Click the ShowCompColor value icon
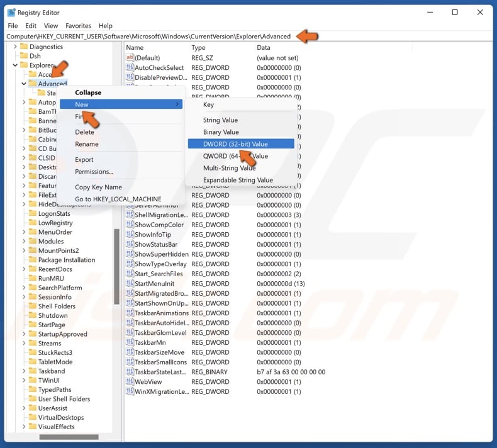The height and width of the screenshot is (448, 497). click(130, 225)
